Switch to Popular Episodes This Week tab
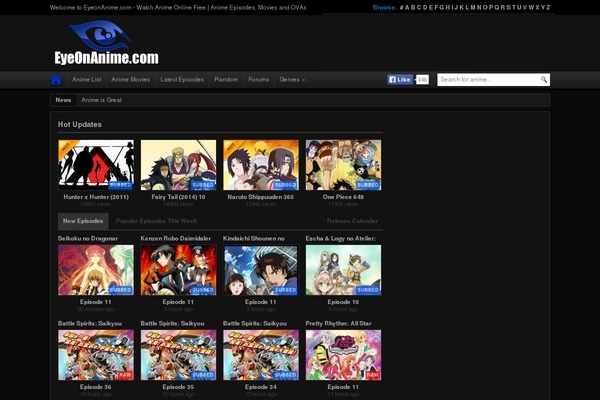Screen dimensions: 600x400 pos(156,221)
